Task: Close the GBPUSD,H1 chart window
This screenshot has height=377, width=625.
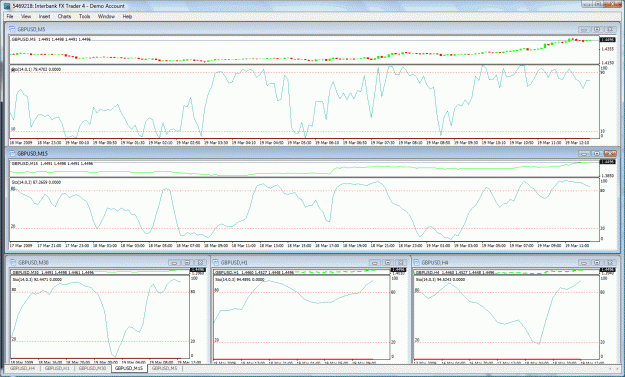Action: pyautogui.click(x=401, y=263)
